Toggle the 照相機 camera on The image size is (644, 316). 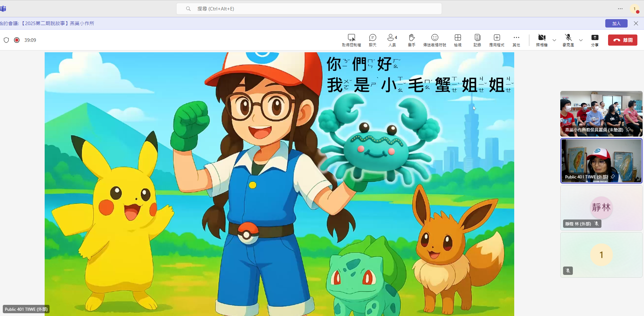[x=541, y=38]
